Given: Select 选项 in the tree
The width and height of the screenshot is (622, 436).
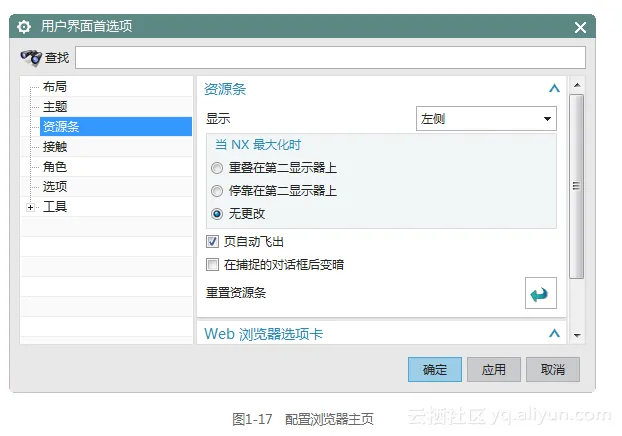Looking at the screenshot, I should (55, 186).
